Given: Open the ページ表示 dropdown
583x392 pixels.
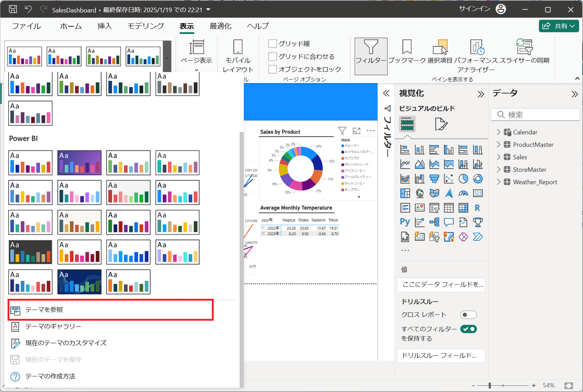Looking at the screenshot, I should 196,56.
